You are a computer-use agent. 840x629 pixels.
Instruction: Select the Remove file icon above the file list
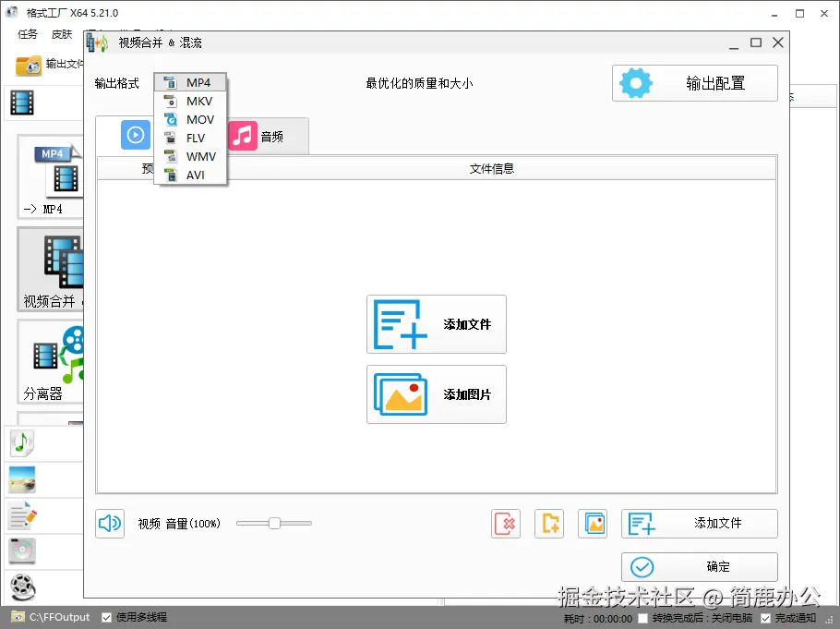pyautogui.click(x=505, y=524)
